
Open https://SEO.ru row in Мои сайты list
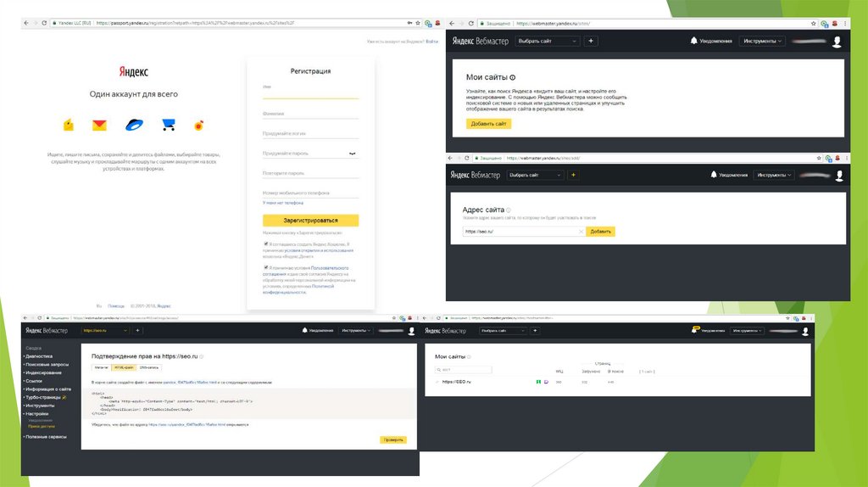point(457,382)
